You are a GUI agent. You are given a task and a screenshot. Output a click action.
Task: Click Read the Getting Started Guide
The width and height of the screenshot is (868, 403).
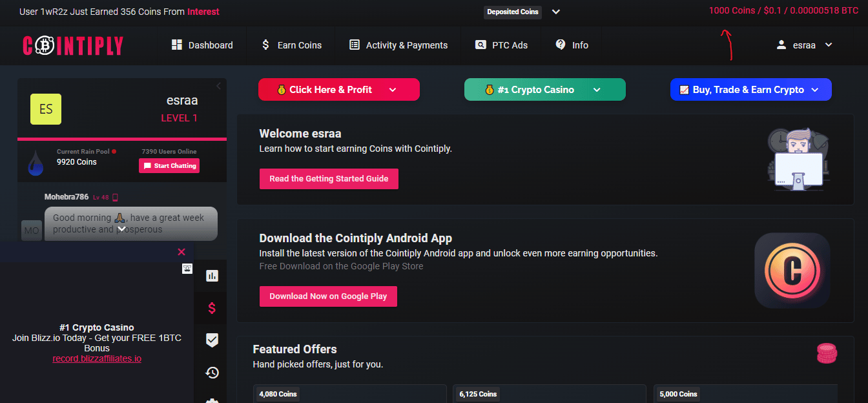pos(329,179)
